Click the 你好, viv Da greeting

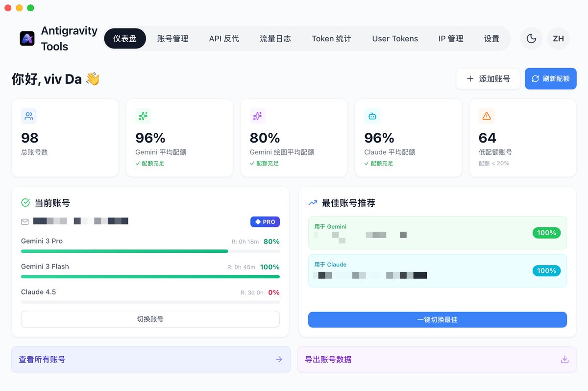point(55,79)
